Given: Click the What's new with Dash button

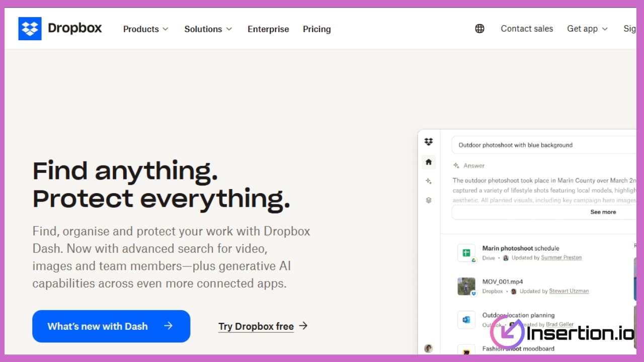Looking at the screenshot, I should [111, 326].
